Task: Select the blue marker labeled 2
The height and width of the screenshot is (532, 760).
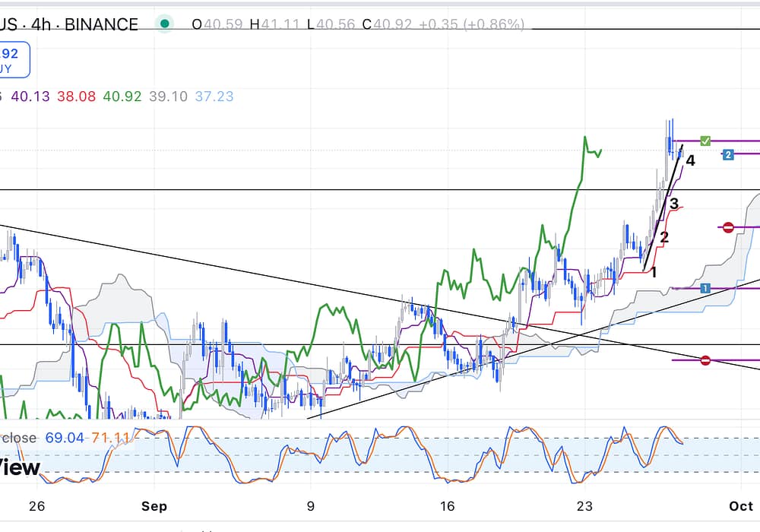Action: [x=727, y=154]
